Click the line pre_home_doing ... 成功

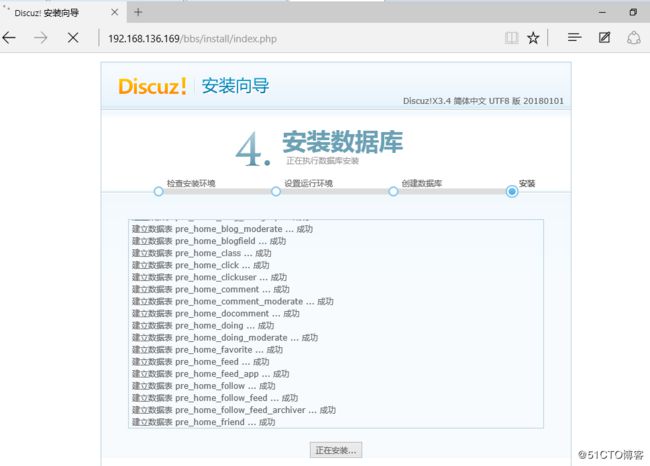(203, 325)
